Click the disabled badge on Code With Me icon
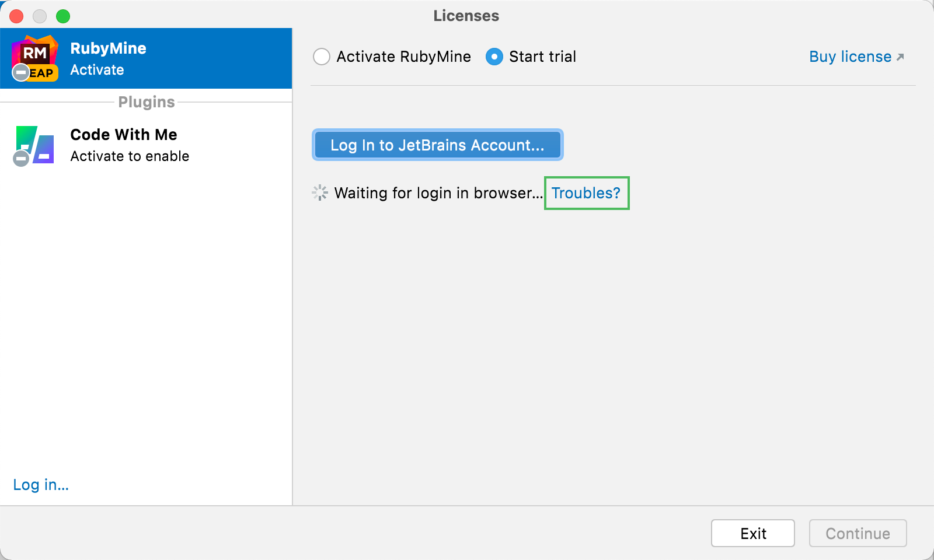 [20, 159]
